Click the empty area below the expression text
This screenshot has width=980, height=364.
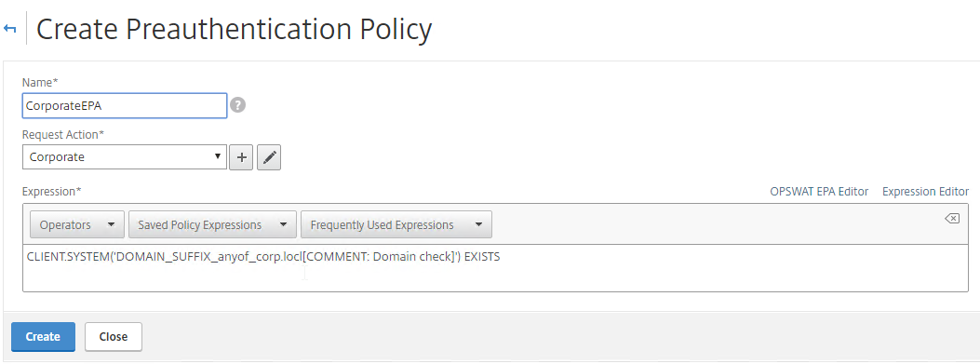coord(495,278)
